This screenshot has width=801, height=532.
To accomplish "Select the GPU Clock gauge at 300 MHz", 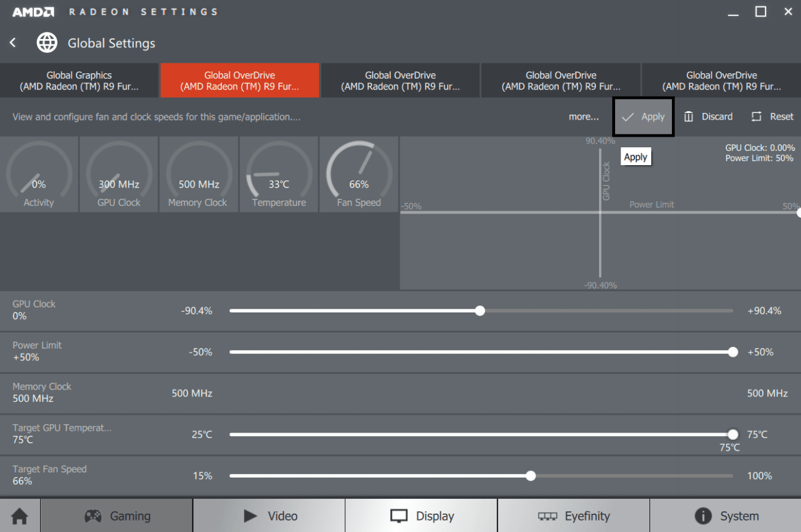I will tap(119, 175).
